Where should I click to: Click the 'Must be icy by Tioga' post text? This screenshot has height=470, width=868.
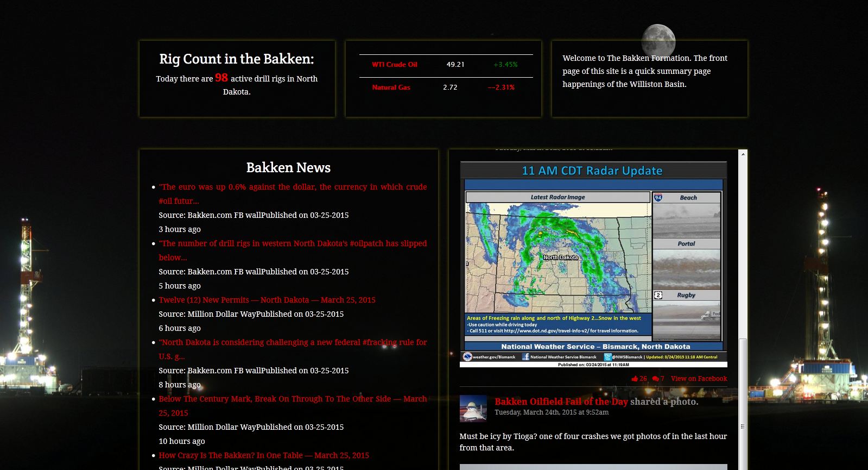point(593,442)
